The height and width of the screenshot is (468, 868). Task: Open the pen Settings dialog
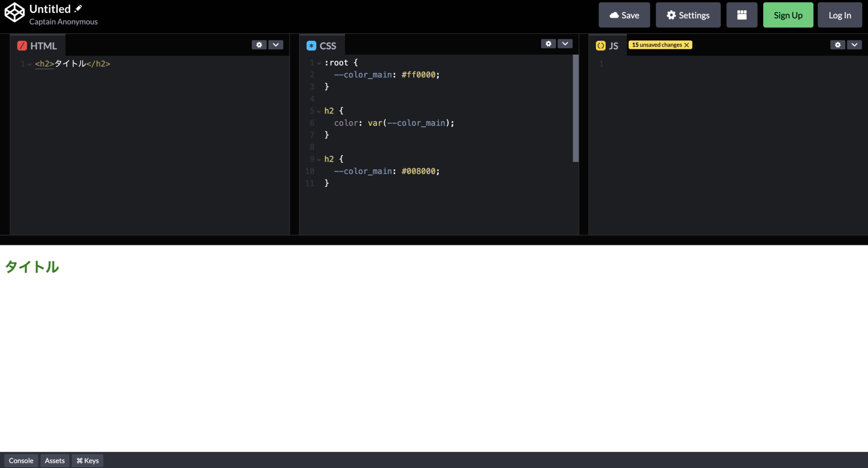pos(688,15)
